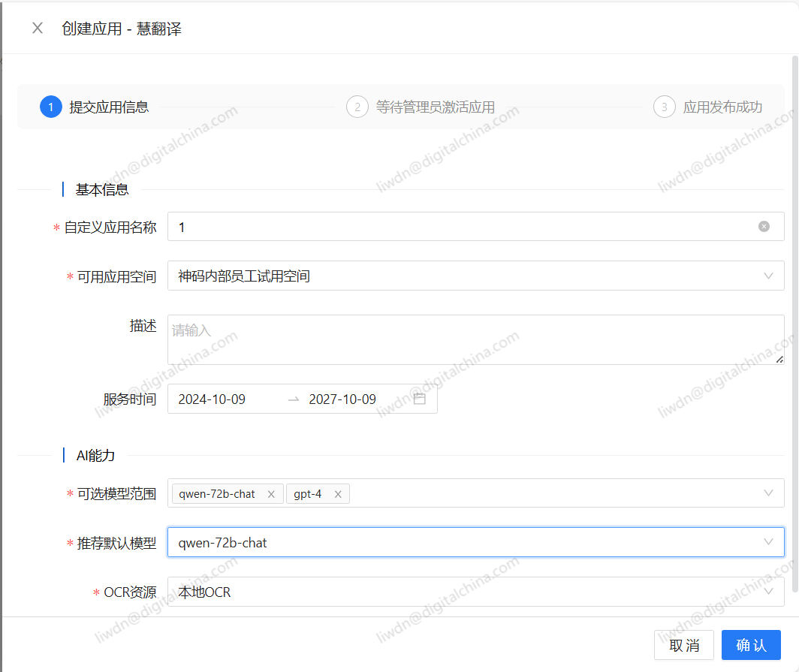Click the 描述 textarea resize handle

[779, 360]
